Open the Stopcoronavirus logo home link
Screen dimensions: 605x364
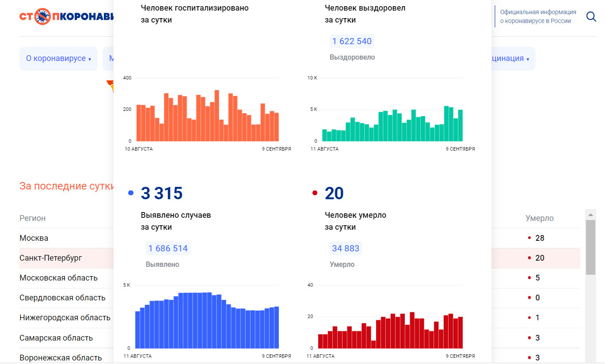[x=66, y=17]
